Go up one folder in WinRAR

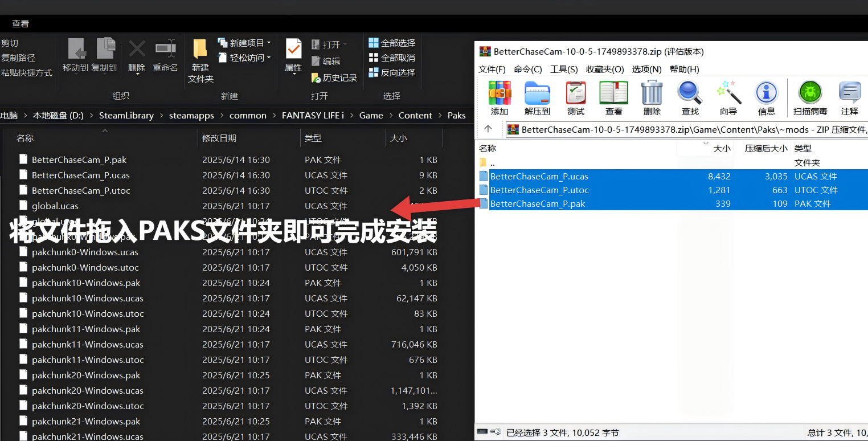pyautogui.click(x=488, y=129)
